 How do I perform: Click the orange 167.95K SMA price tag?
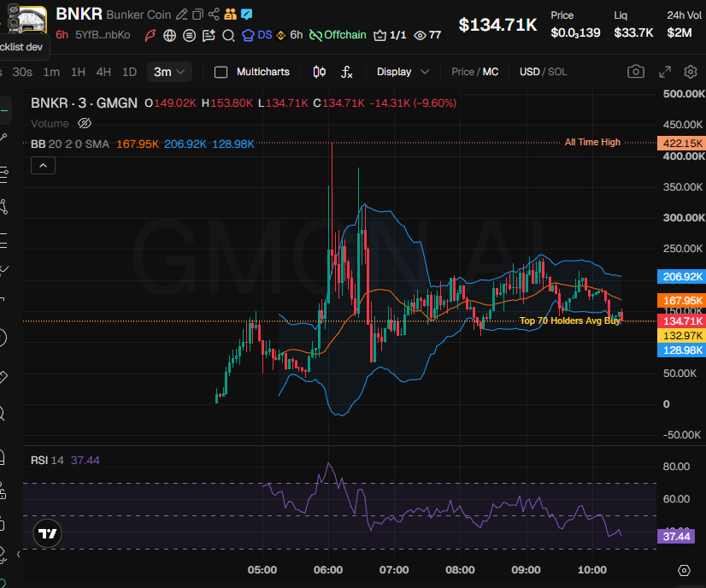click(x=681, y=300)
